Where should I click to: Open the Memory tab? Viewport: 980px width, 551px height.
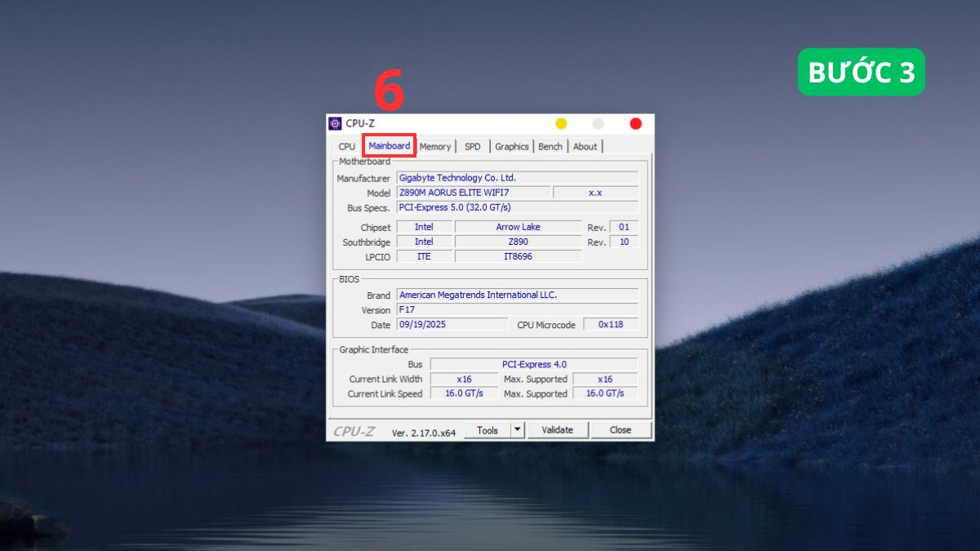click(x=434, y=146)
